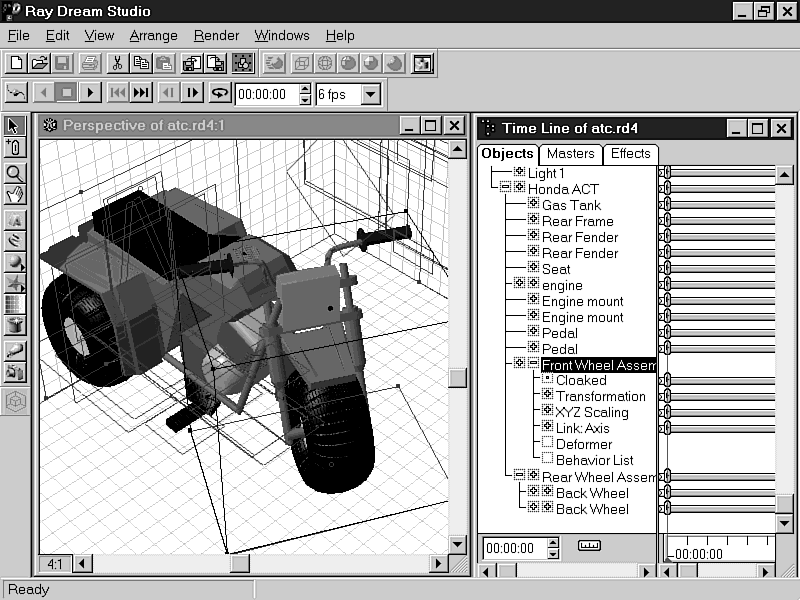Click the loop playback icon
Image resolution: width=800 pixels, height=600 pixels.
[219, 94]
